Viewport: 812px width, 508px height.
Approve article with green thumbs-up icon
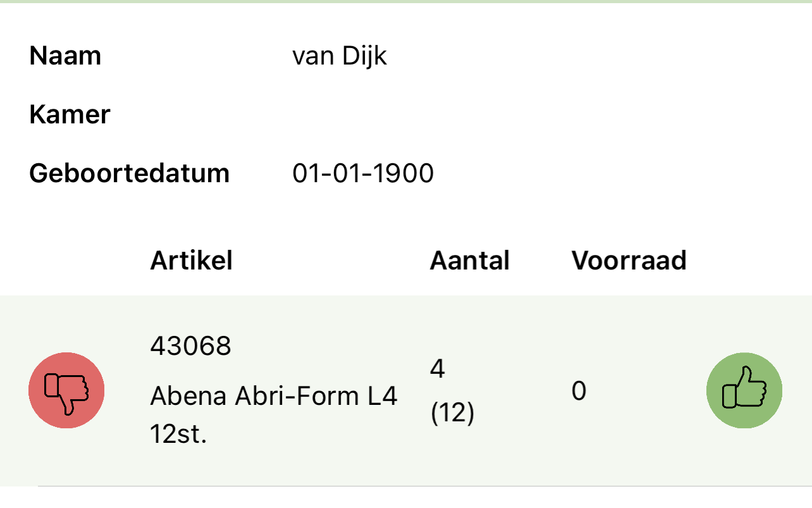tap(744, 390)
